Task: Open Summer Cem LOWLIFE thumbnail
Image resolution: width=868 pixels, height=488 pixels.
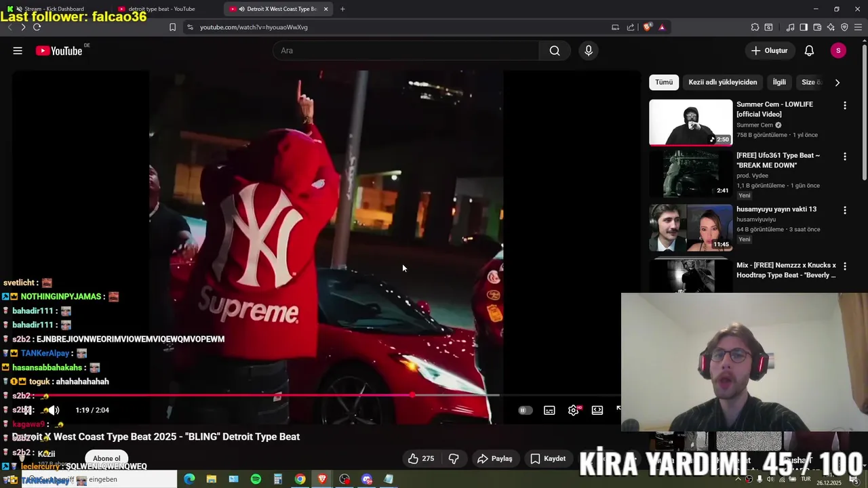Action: [691, 123]
